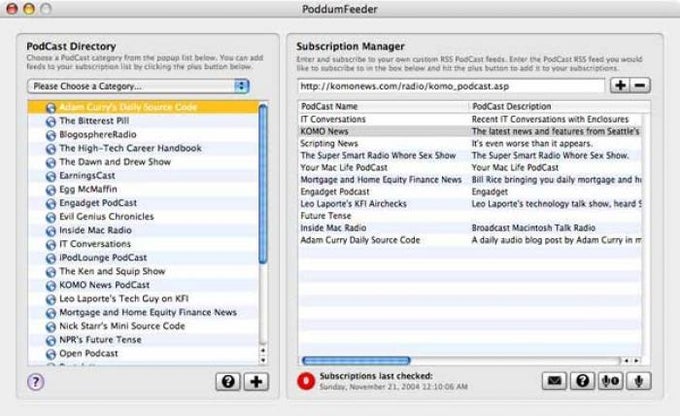Select The Super Smart Radio Whore Sex Show name
The height and width of the screenshot is (416, 680).
point(378,155)
